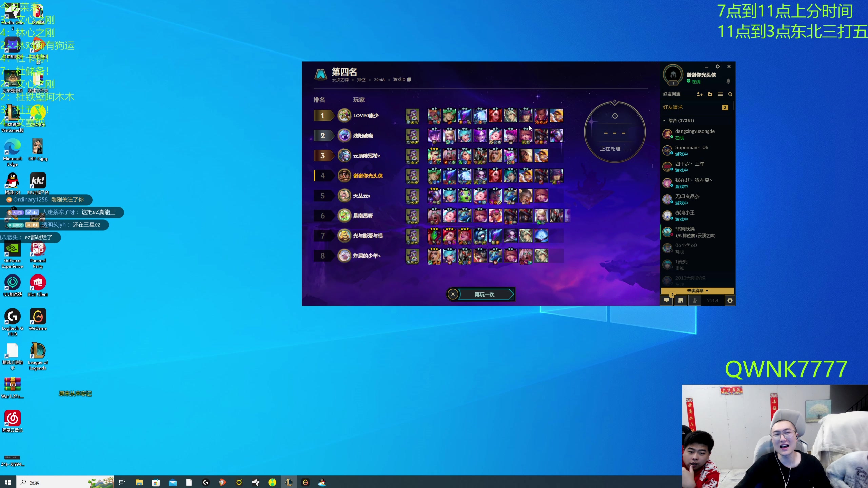
Task: Open WeGame desktop shortcut
Action: tap(38, 320)
